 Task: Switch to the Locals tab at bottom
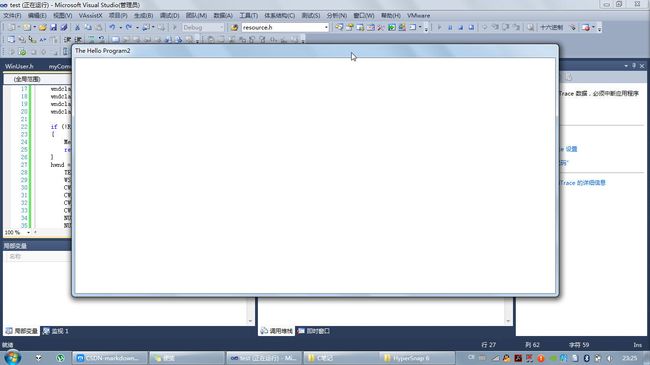(22, 331)
